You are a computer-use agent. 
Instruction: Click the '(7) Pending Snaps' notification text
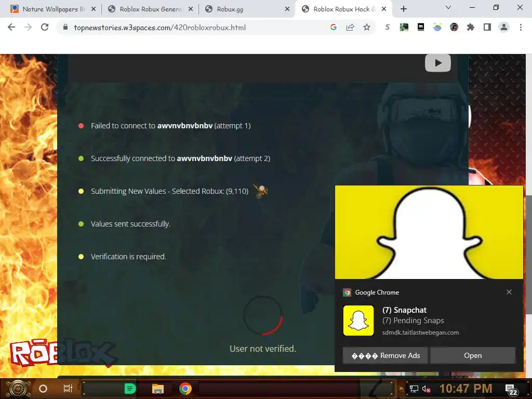coord(413,321)
